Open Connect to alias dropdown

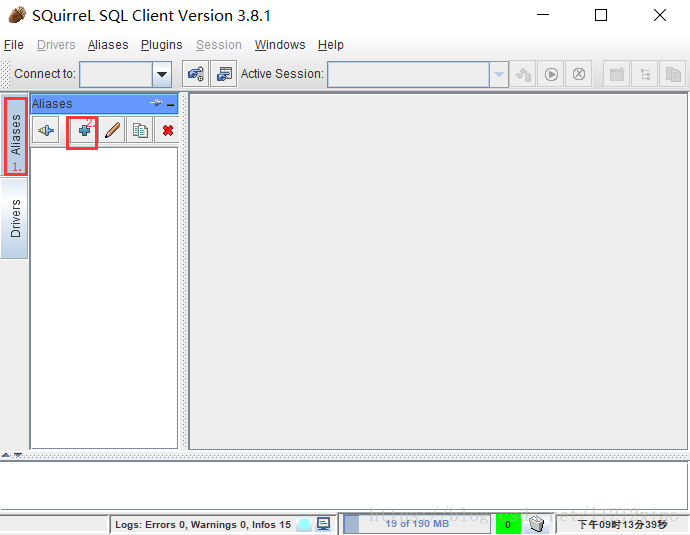(x=162, y=74)
